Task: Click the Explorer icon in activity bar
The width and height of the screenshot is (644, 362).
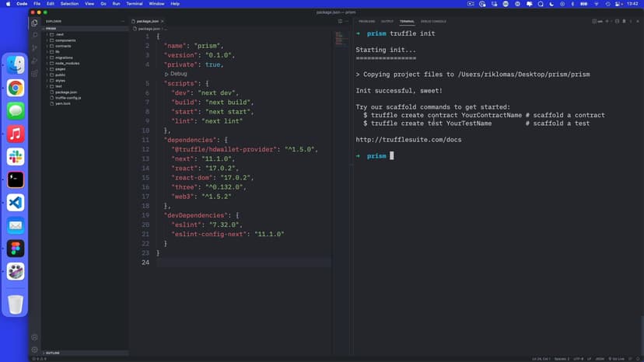Action: point(35,23)
